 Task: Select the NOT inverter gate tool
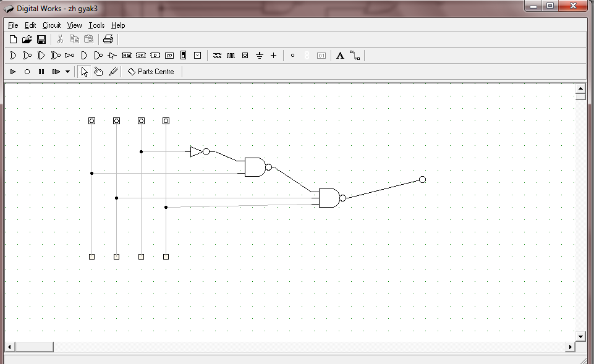70,56
